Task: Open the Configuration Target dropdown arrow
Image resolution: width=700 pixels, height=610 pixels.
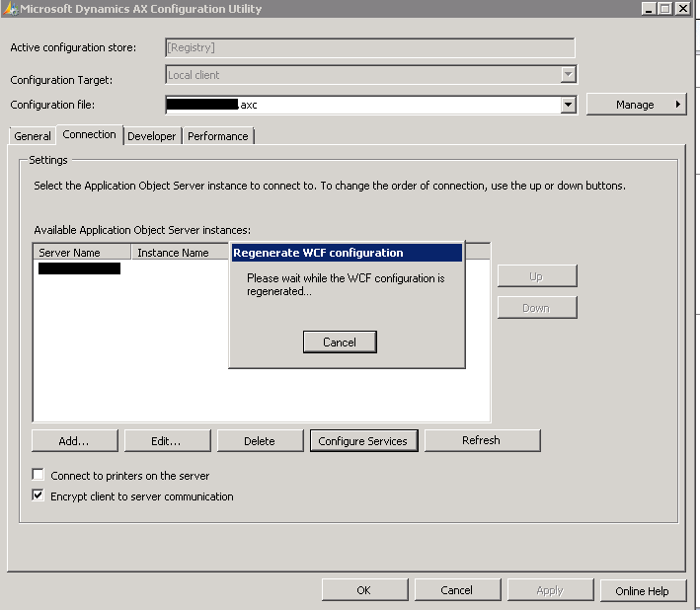Action: point(568,74)
